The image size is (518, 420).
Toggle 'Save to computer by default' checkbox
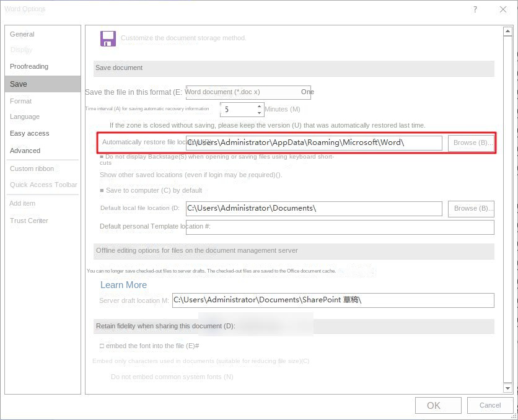(102, 190)
